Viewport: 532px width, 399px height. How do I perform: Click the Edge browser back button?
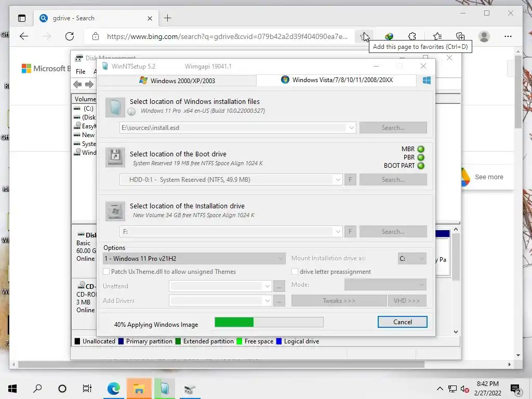[24, 36]
